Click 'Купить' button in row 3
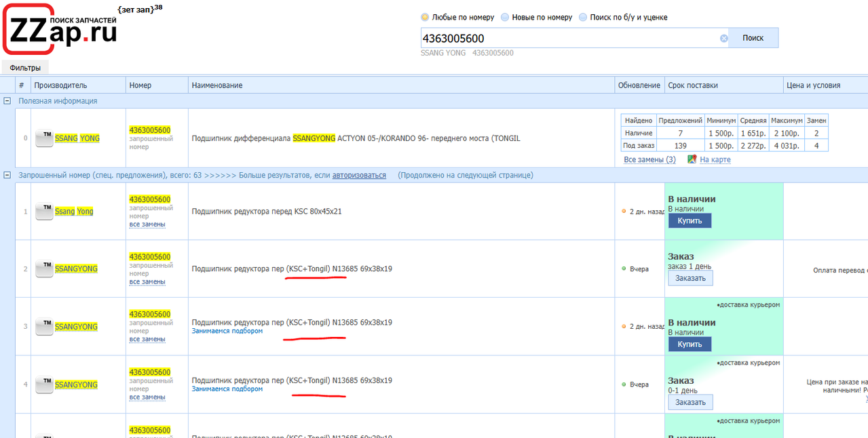This screenshot has height=438, width=868. point(690,344)
